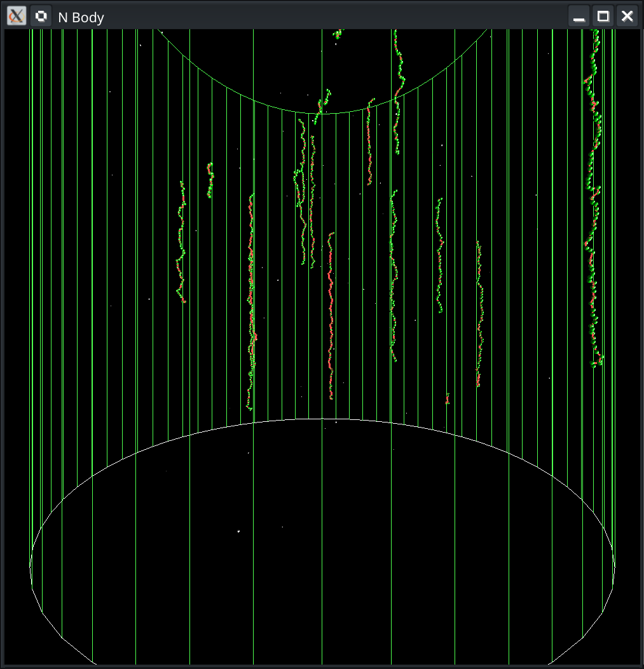Open the X11 window menu icon

tap(16, 16)
